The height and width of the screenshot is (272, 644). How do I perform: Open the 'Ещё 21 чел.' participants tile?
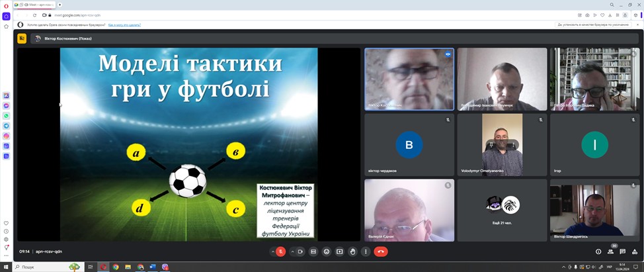(503, 210)
